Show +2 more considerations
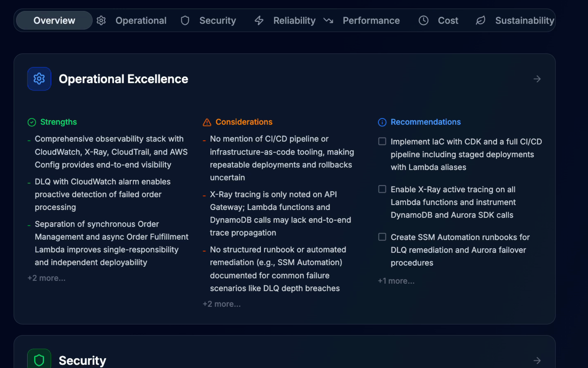588x368 pixels. click(x=222, y=304)
